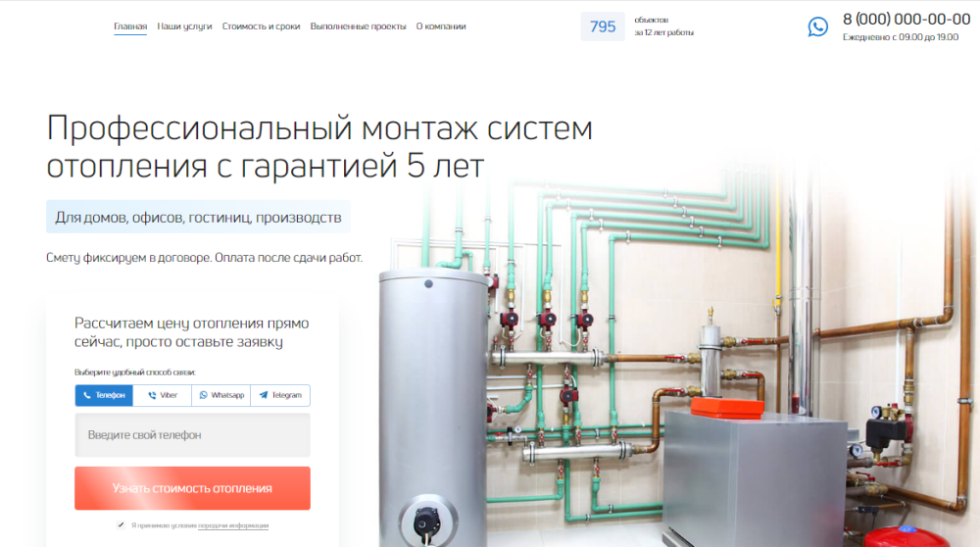Select Viber as contact method
Screen dimensions: 980x547
click(x=163, y=395)
